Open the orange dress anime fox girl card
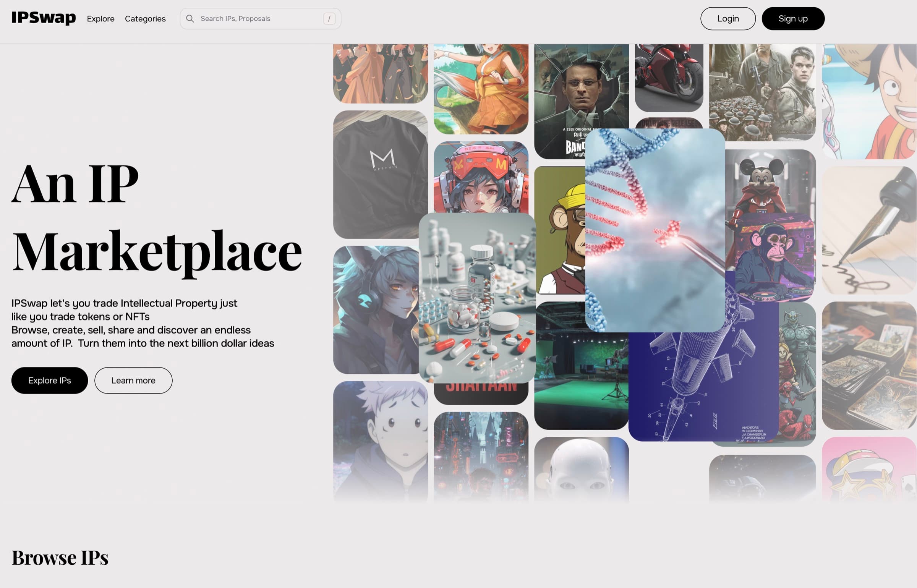Image resolution: width=917 pixels, height=588 pixels. pos(481,89)
